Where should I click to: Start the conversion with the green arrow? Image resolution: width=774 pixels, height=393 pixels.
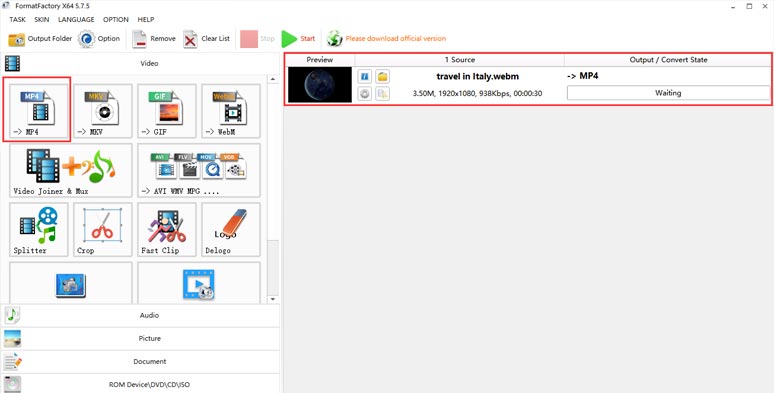point(298,39)
